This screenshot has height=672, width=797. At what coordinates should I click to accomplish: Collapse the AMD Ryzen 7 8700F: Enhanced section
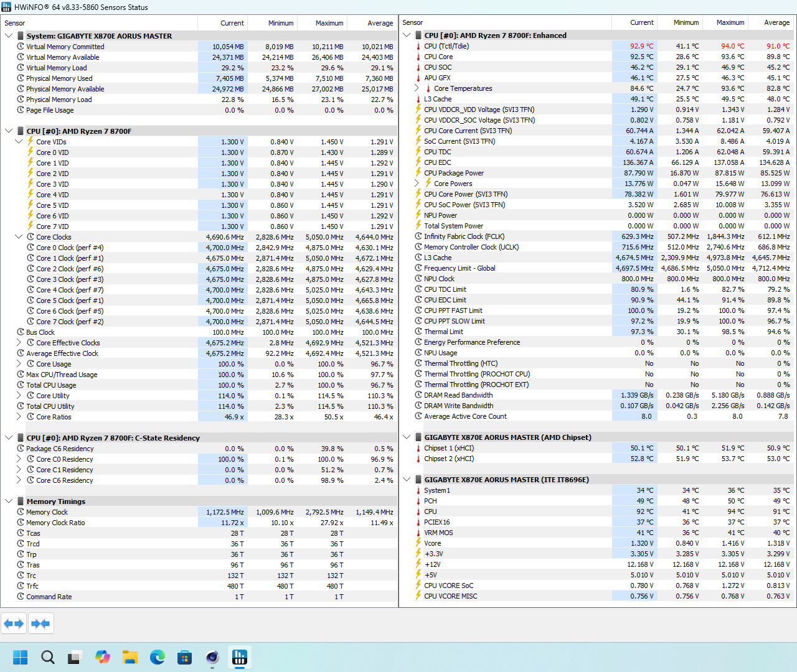(x=407, y=35)
